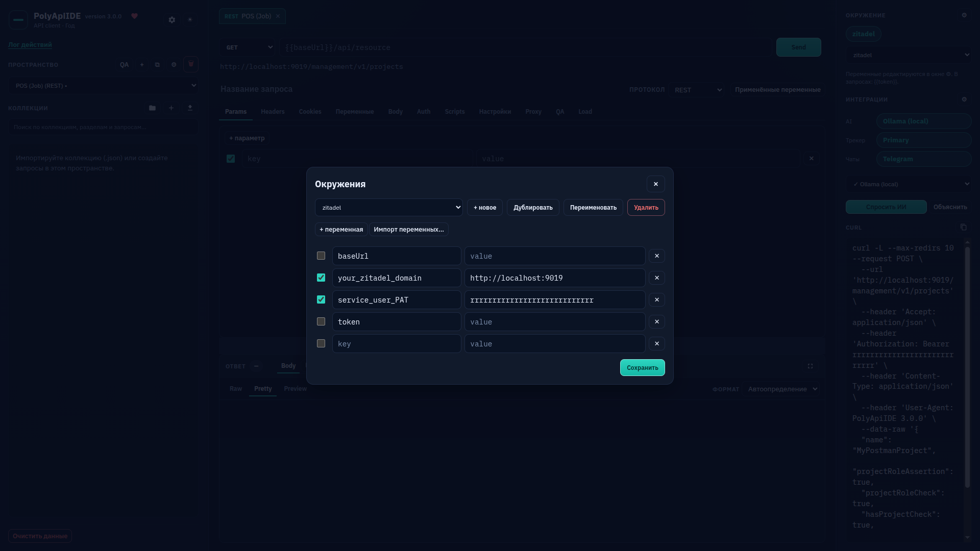The height and width of the screenshot is (551, 980).
Task: Delete the token variable row
Action: 656,321
